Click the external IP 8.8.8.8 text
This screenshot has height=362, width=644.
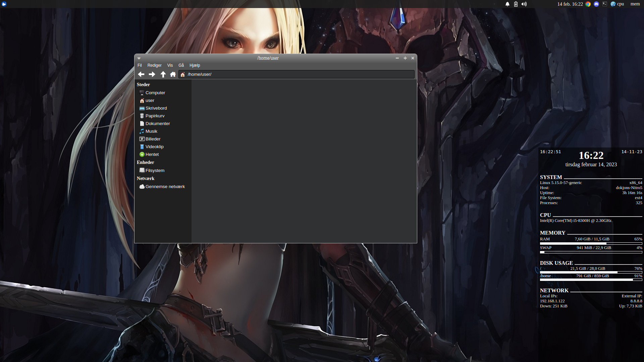[636, 301]
